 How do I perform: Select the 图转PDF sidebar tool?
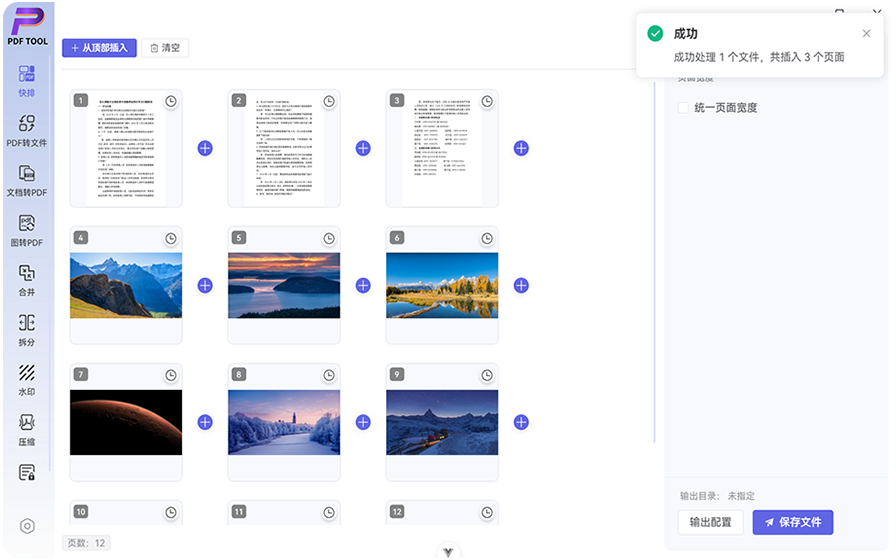[27, 230]
